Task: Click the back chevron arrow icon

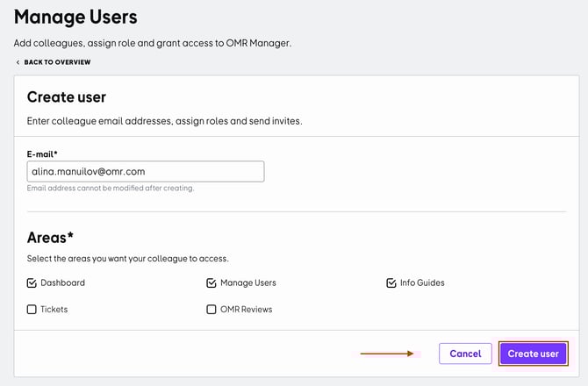Action: coord(18,62)
